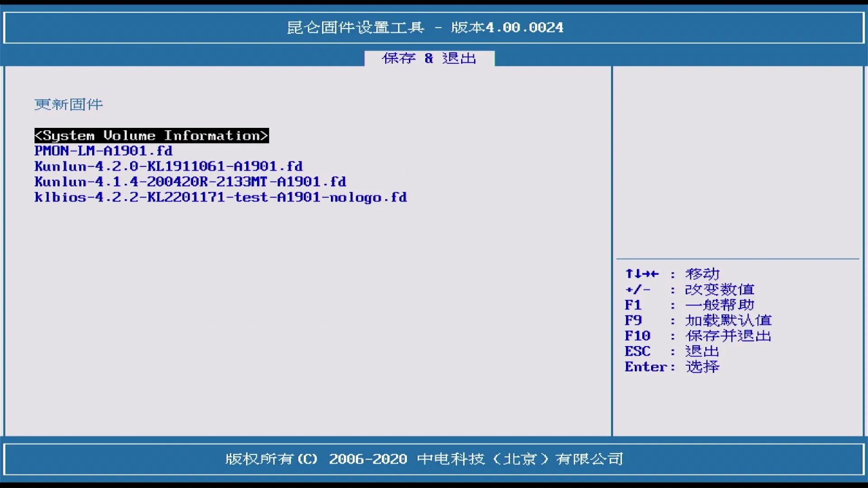Click F1 一般帮助 help entry
Image resolution: width=868 pixels, height=488 pixels.
633,305
